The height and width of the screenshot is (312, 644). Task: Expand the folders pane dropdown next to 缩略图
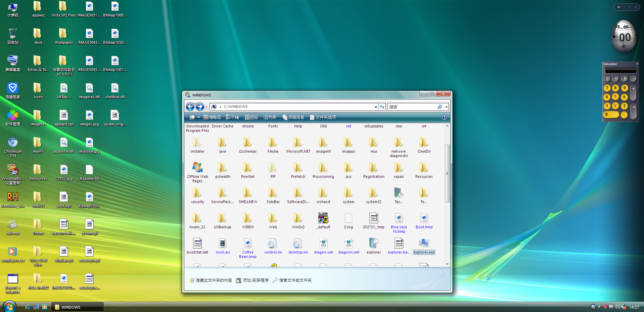199,117
